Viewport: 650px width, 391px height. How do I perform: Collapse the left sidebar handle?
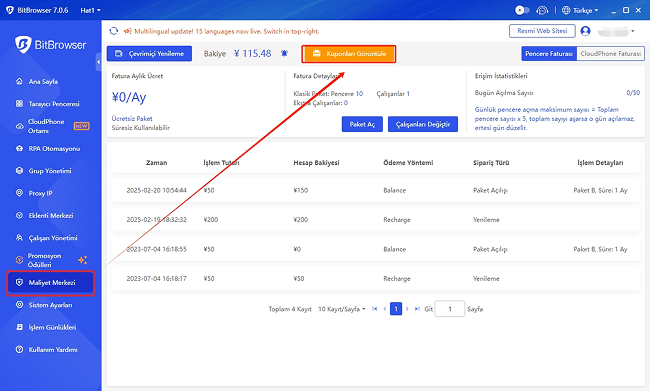click(98, 62)
